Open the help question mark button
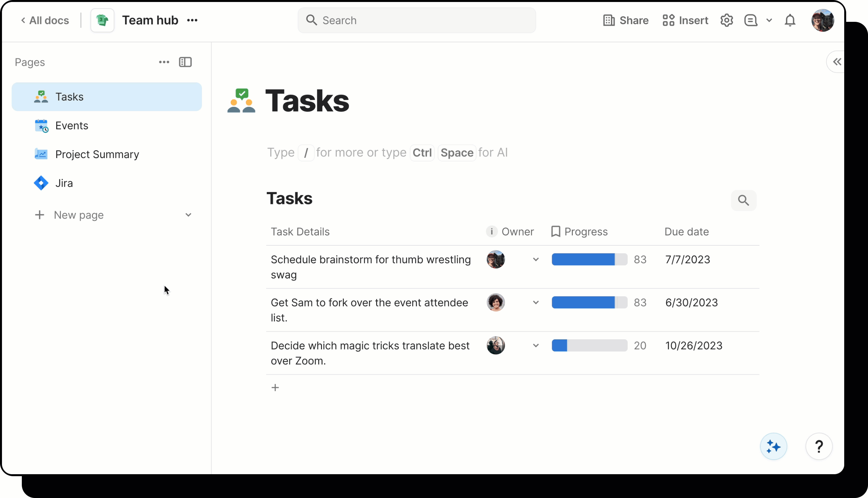868x498 pixels. point(818,446)
